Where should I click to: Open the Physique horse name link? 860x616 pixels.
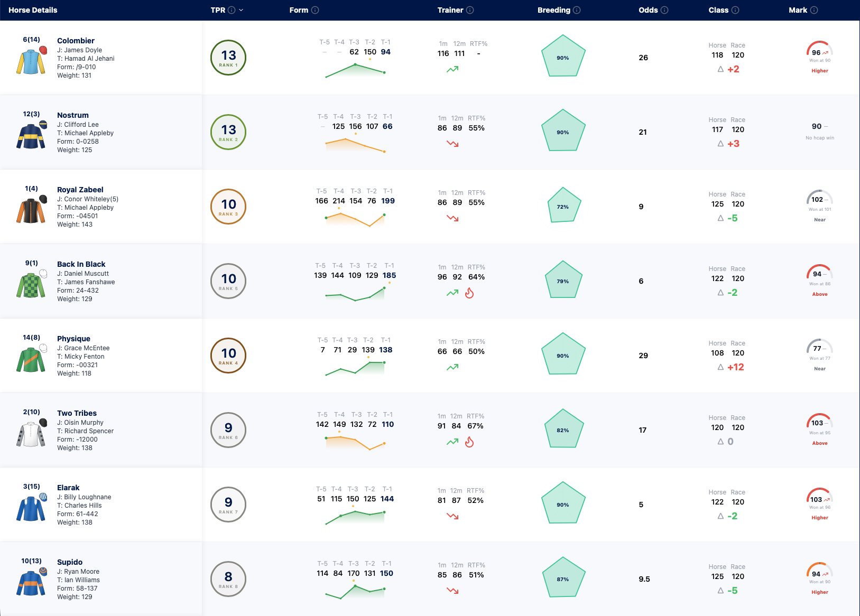pos(73,339)
